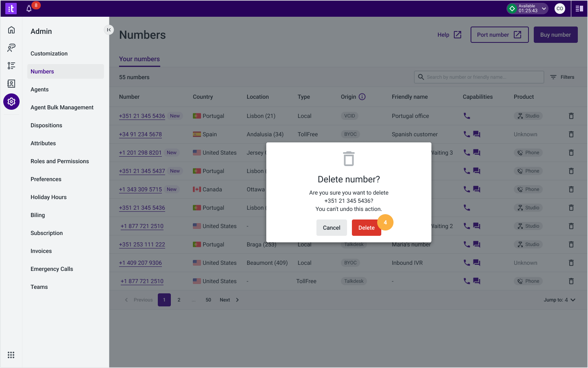The image size is (588, 368).
Task: Open the app launcher grid at bottom left
Action: pyautogui.click(x=11, y=355)
